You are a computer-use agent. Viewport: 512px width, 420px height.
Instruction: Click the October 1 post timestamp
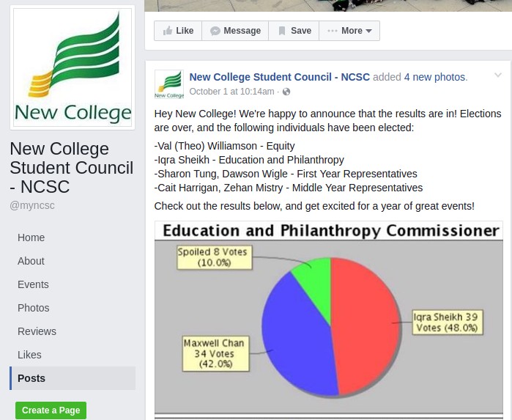click(231, 92)
